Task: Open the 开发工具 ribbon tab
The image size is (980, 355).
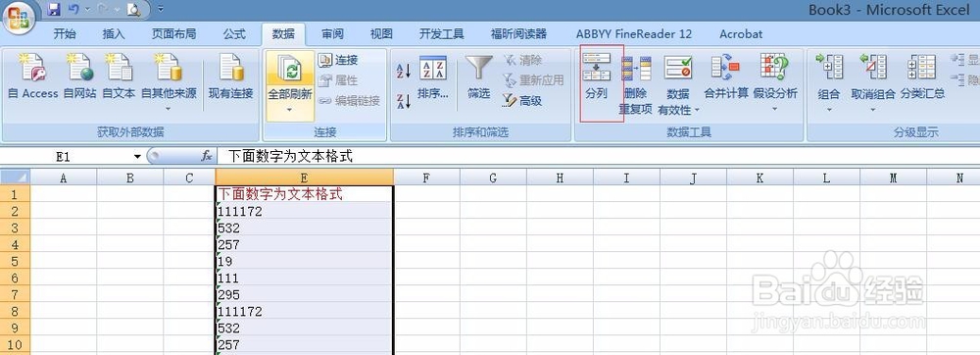Action: (x=441, y=33)
